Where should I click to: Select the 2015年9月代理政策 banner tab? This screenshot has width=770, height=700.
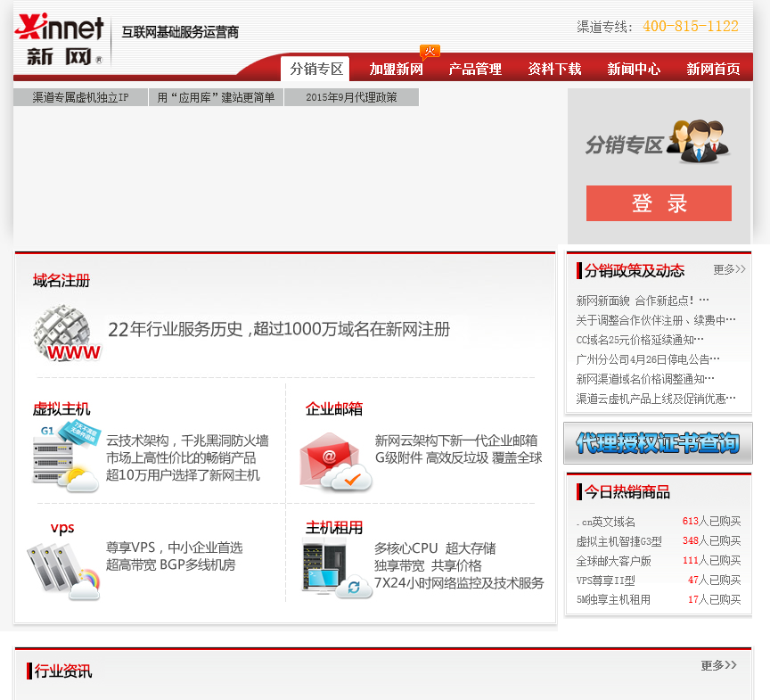click(x=352, y=97)
